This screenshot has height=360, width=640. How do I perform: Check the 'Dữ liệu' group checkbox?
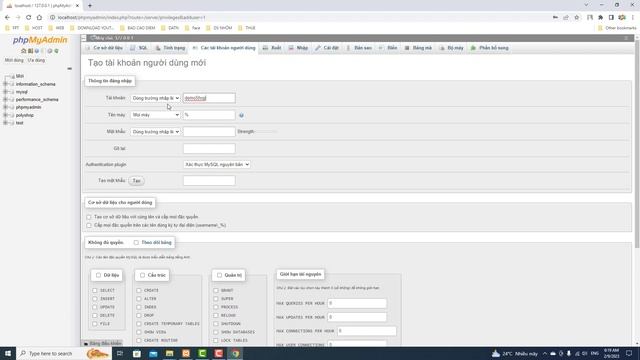tap(98, 275)
